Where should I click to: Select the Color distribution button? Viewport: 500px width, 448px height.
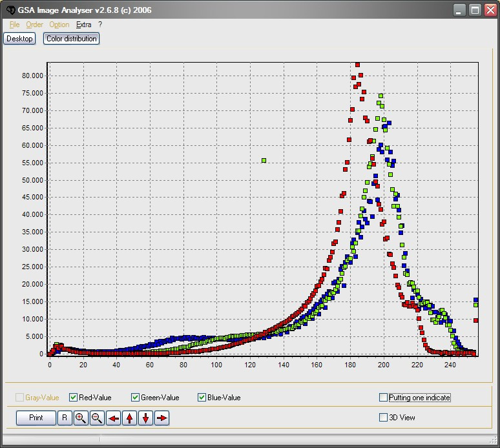pos(72,39)
